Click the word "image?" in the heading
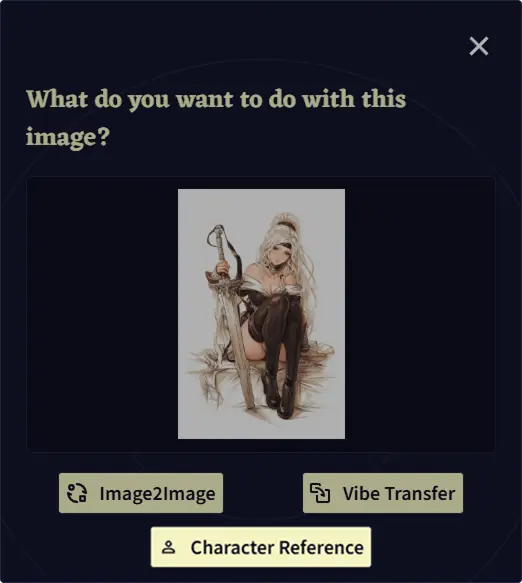The image size is (522, 583). (x=68, y=137)
